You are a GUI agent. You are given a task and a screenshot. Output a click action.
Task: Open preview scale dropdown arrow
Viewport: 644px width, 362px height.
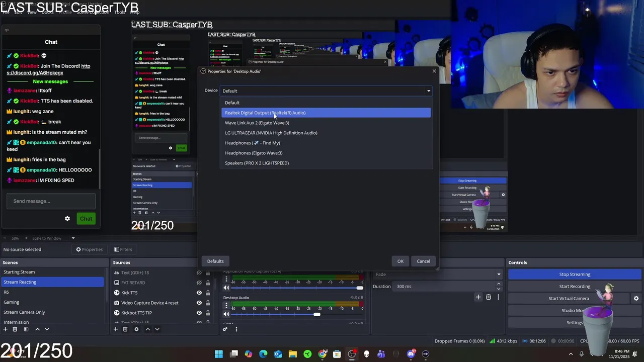click(73, 238)
